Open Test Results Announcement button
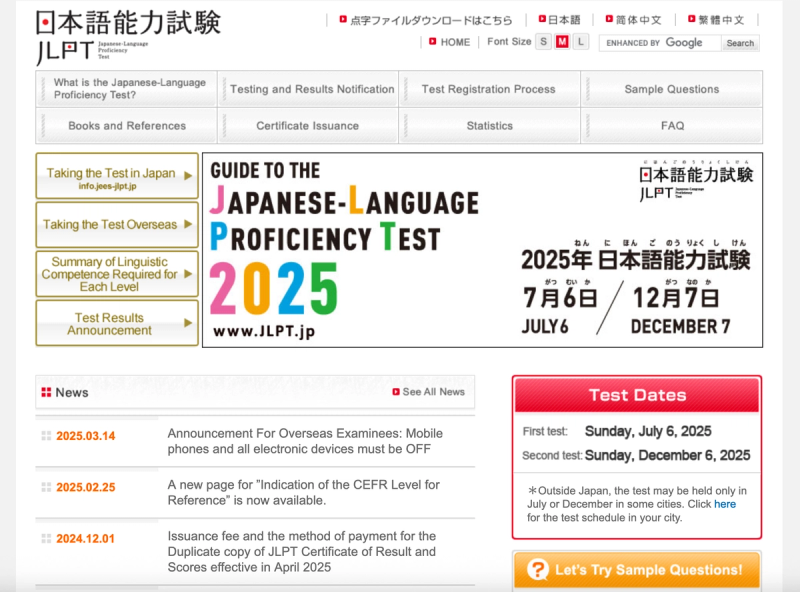 click(117, 323)
